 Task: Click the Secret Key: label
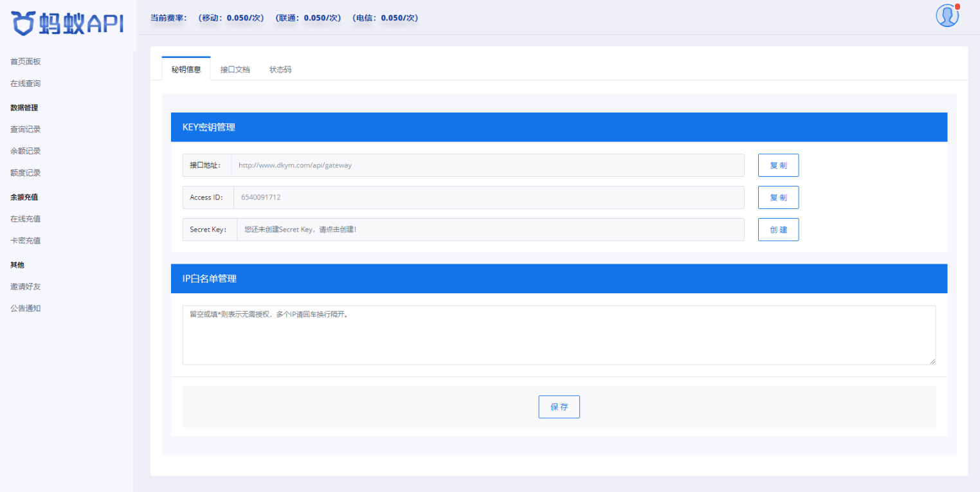pos(210,230)
